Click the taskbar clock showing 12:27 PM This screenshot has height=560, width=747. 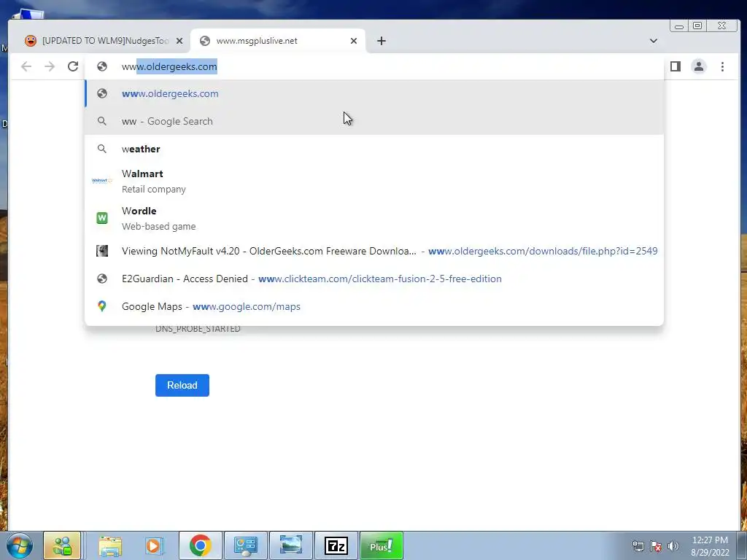click(710, 546)
